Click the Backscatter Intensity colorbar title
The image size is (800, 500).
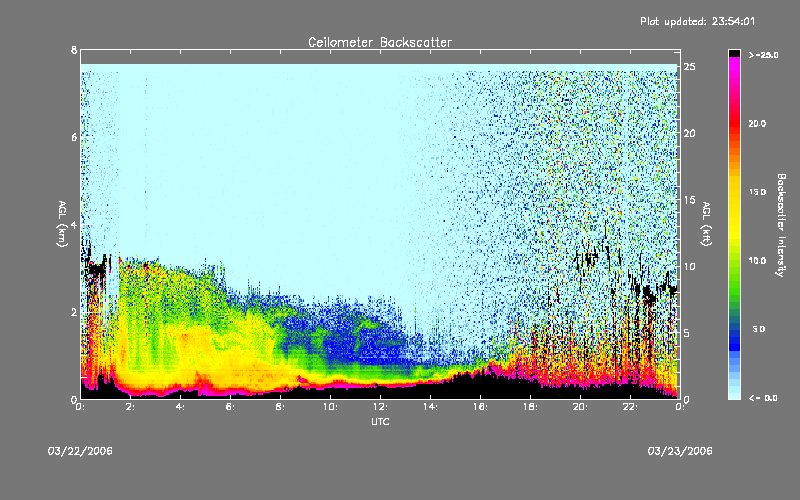pyautogui.click(x=781, y=224)
